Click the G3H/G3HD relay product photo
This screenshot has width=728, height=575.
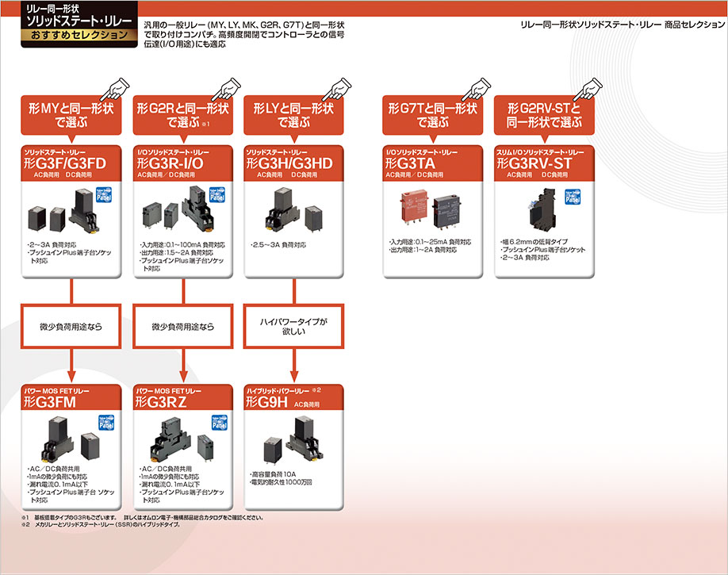(x=294, y=210)
